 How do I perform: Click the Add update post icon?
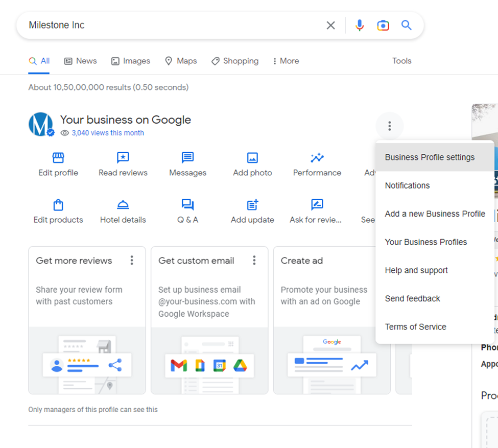pyautogui.click(x=252, y=205)
